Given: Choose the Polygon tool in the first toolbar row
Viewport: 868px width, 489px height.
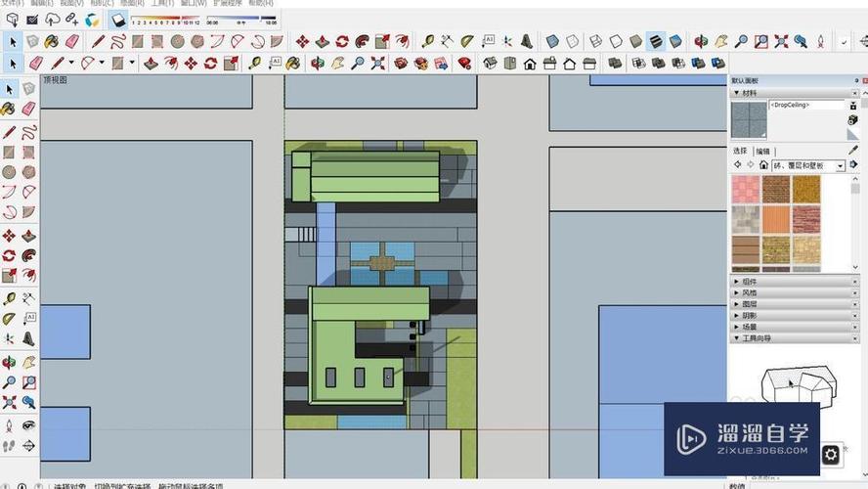Looking at the screenshot, I should [x=199, y=41].
